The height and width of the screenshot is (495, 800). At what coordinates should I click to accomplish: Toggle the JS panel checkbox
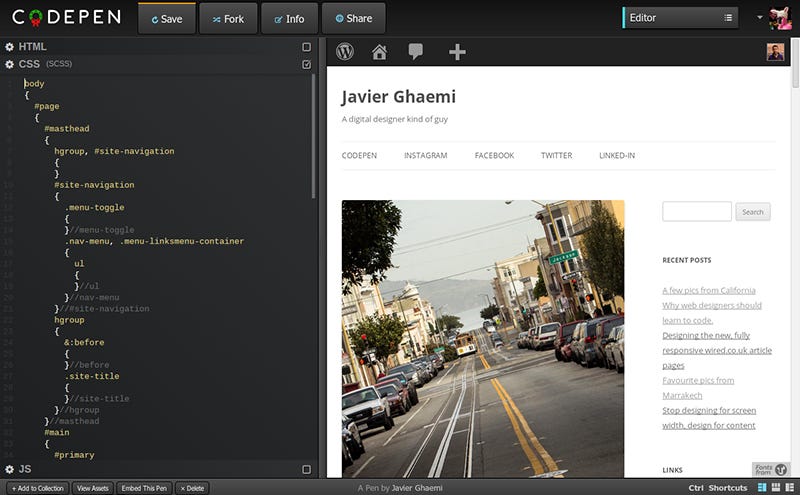click(306, 469)
